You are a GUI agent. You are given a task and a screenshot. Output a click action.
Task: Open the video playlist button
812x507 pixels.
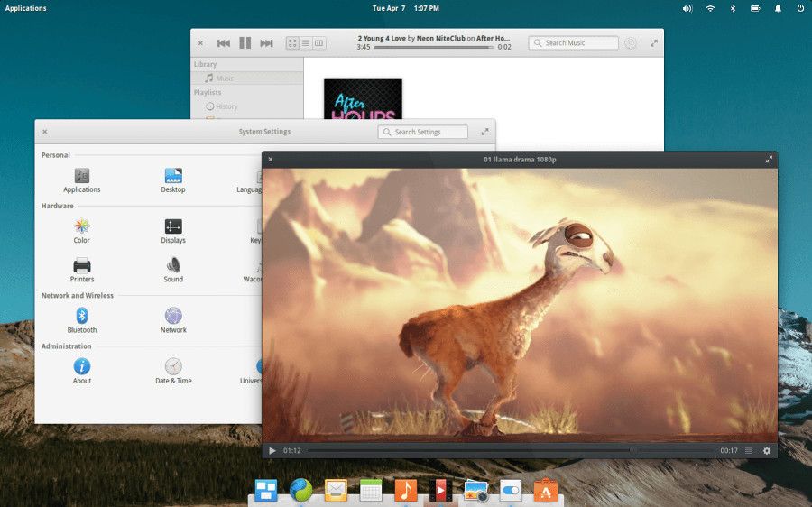(x=749, y=450)
